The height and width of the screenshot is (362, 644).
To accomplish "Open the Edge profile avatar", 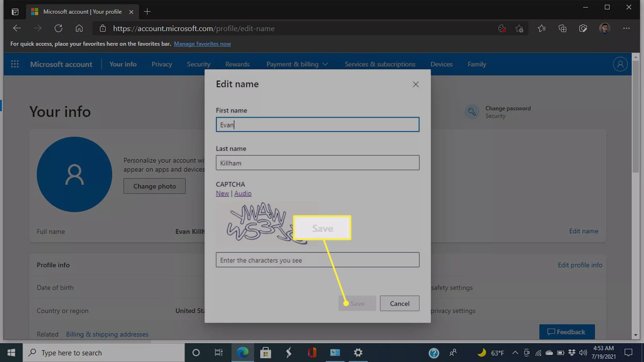I will [x=605, y=28].
